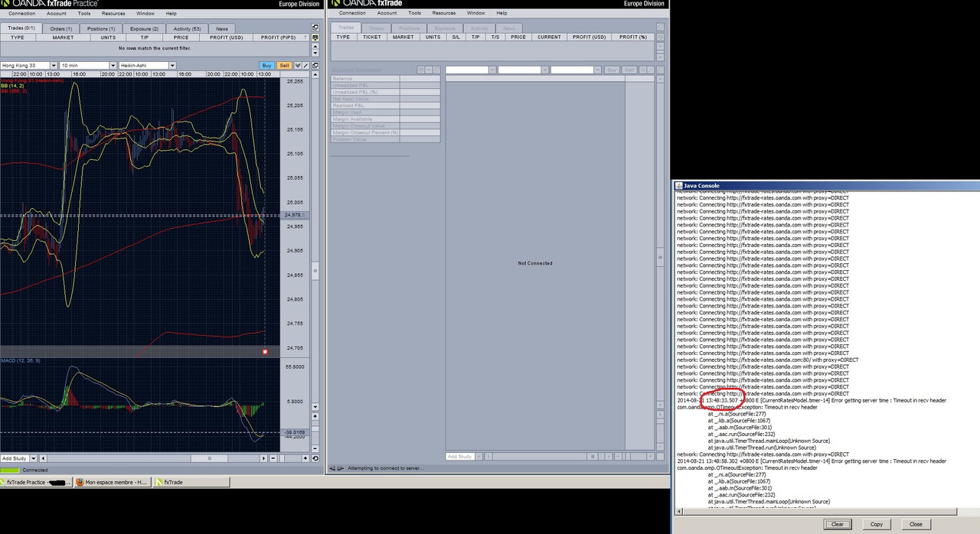Switch to the News tab in fxTrade Practice
The width and height of the screenshot is (980, 534).
pyautogui.click(x=221, y=28)
